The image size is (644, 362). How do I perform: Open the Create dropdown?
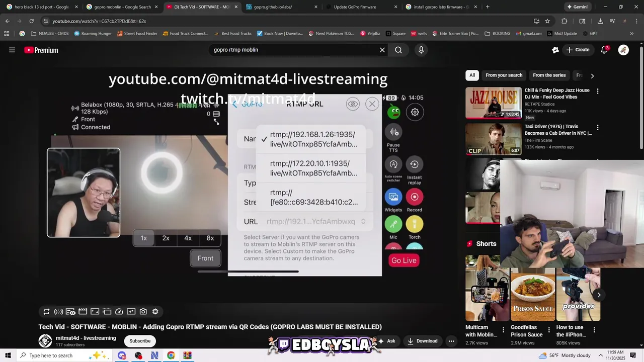click(x=578, y=50)
